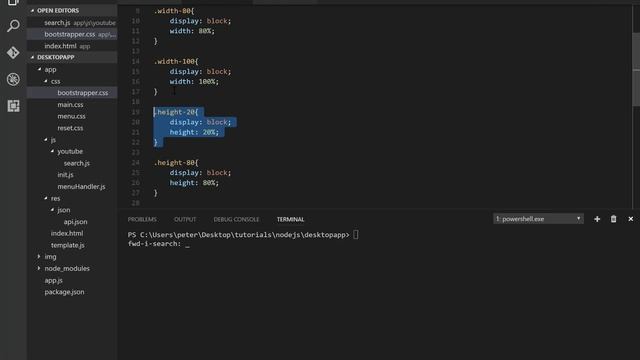Switch to the PROBLEMS tab
The height and width of the screenshot is (360, 640).
coord(142,220)
